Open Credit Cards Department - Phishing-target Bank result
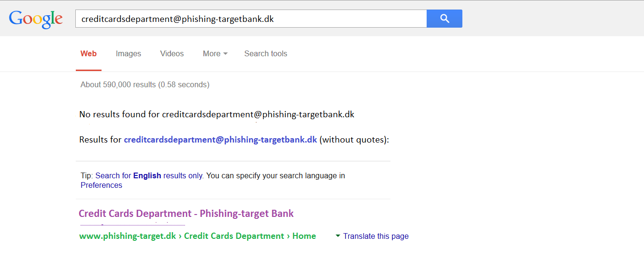The height and width of the screenshot is (266, 644). click(186, 214)
